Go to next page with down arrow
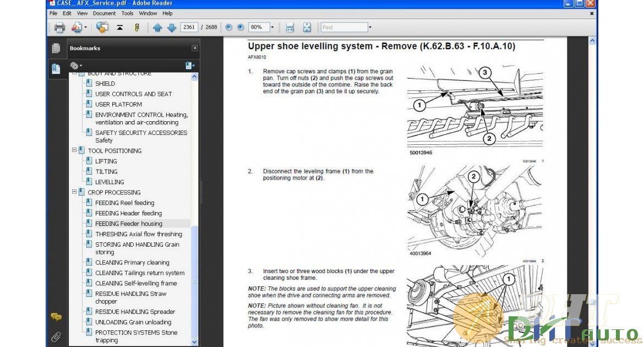 click(x=172, y=28)
